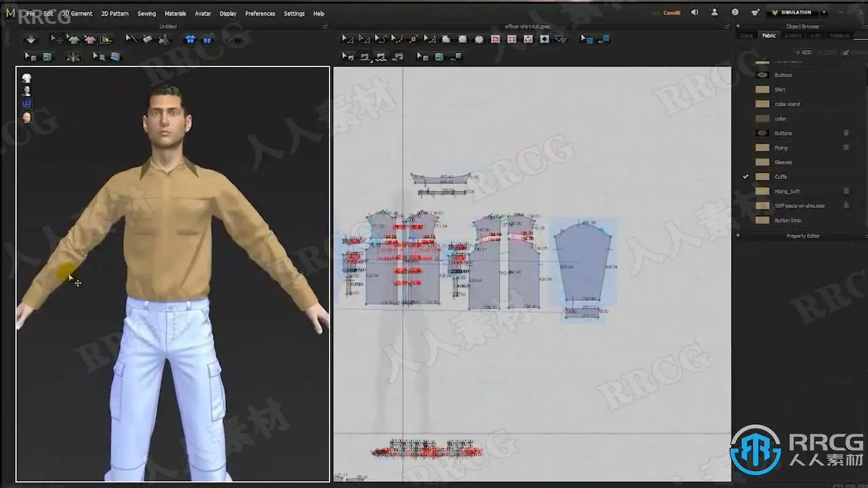Open the user account icon
Viewport: 868px width, 488px height.
point(714,12)
